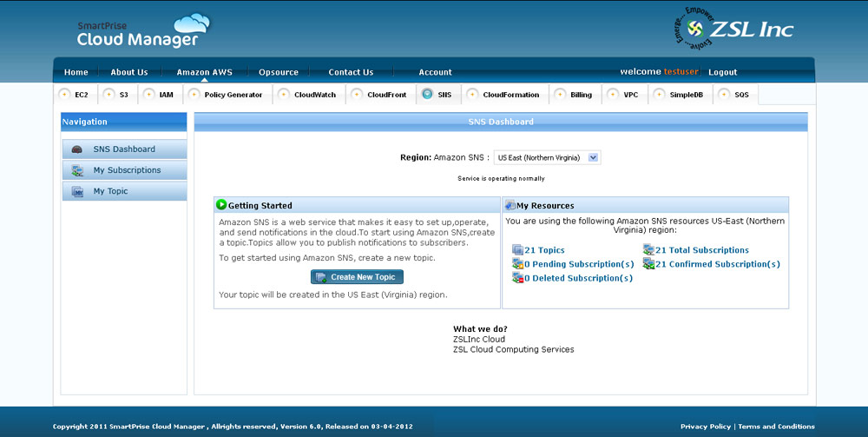Screen dimensions: 868x437
Task: Open the 0 Pending Subscription(s) link
Action: click(580, 264)
